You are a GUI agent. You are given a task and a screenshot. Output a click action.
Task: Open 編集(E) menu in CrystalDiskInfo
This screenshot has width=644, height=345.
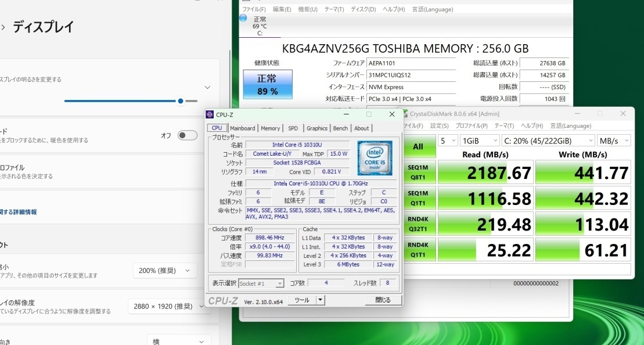point(282,9)
